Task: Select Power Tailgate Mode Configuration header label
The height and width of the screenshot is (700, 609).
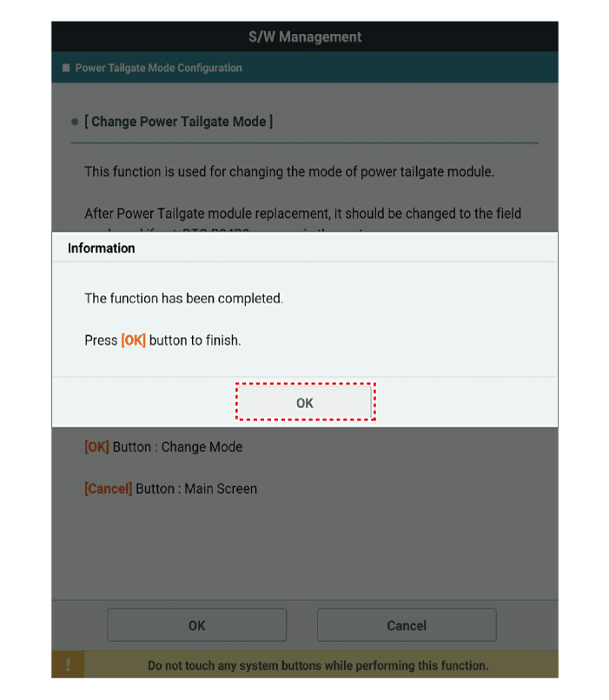Action: (158, 68)
